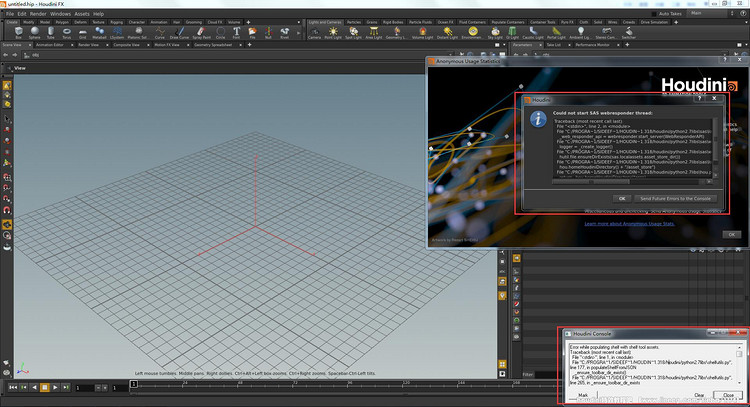Expand more Create shelf tools arrow

(299, 33)
